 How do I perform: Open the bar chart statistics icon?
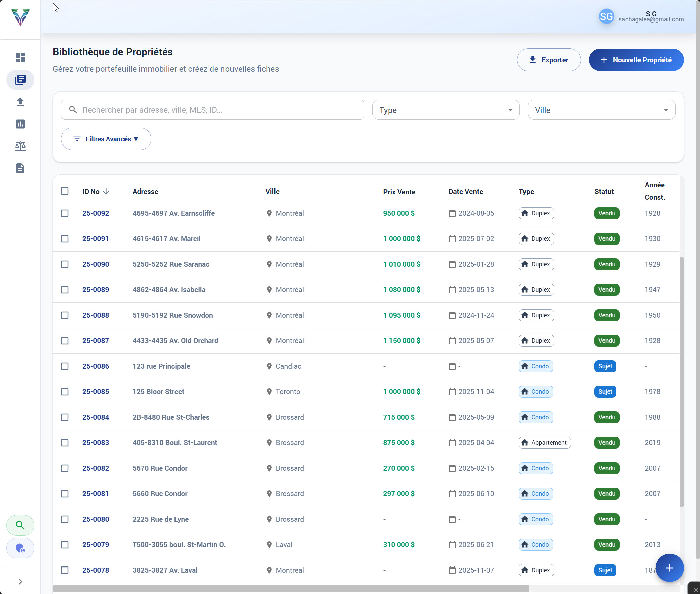pos(20,124)
